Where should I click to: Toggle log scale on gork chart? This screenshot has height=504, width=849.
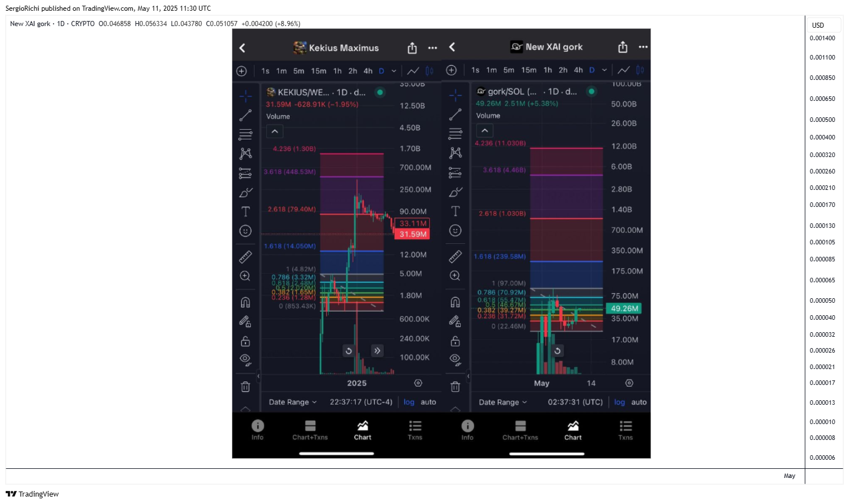point(619,402)
